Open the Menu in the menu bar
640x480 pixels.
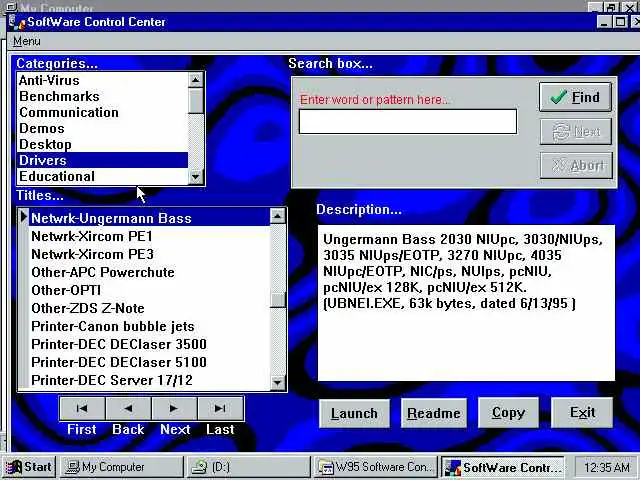coord(27,41)
